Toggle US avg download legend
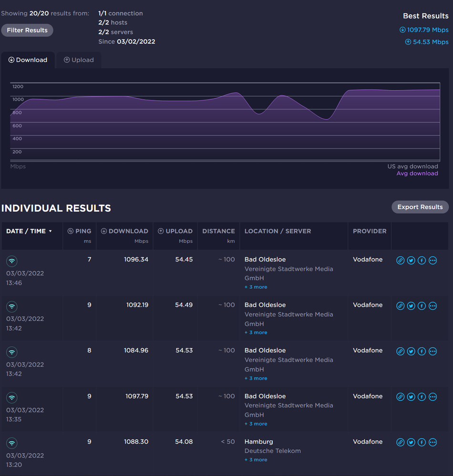453x476 pixels. [x=412, y=166]
